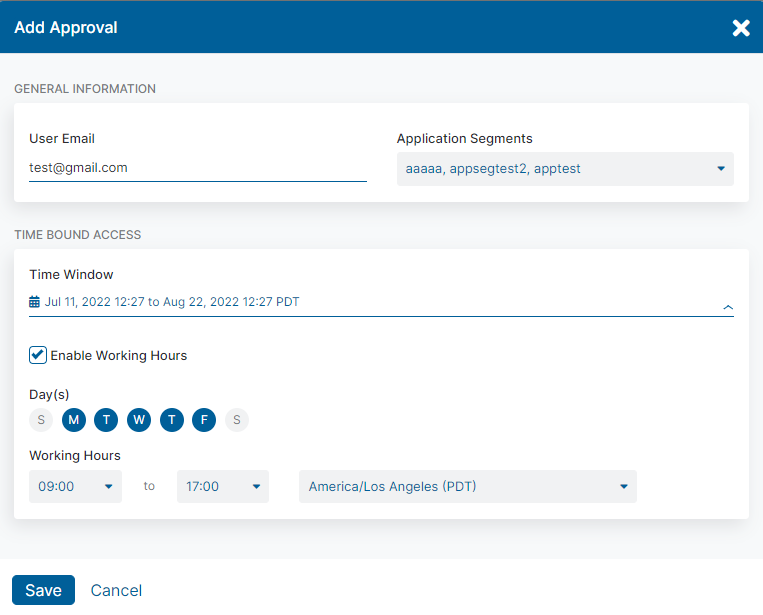Toggle Monday day button
The height and width of the screenshot is (615, 763).
pyautogui.click(x=73, y=420)
